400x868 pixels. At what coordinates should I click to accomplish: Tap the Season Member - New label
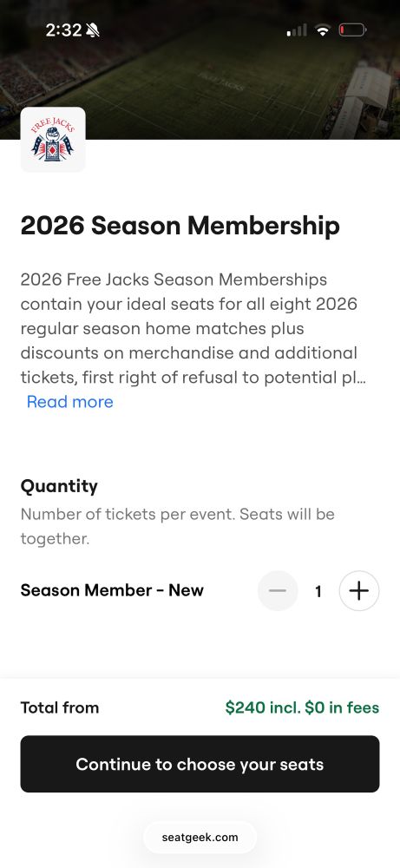112,590
